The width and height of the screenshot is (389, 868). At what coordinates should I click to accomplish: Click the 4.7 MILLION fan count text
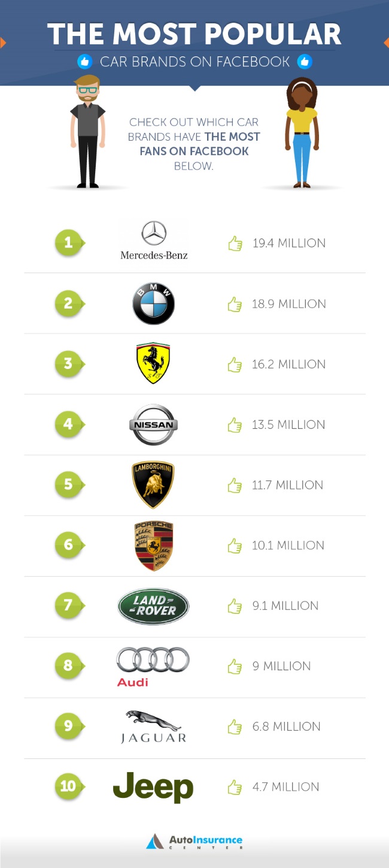pyautogui.click(x=285, y=787)
